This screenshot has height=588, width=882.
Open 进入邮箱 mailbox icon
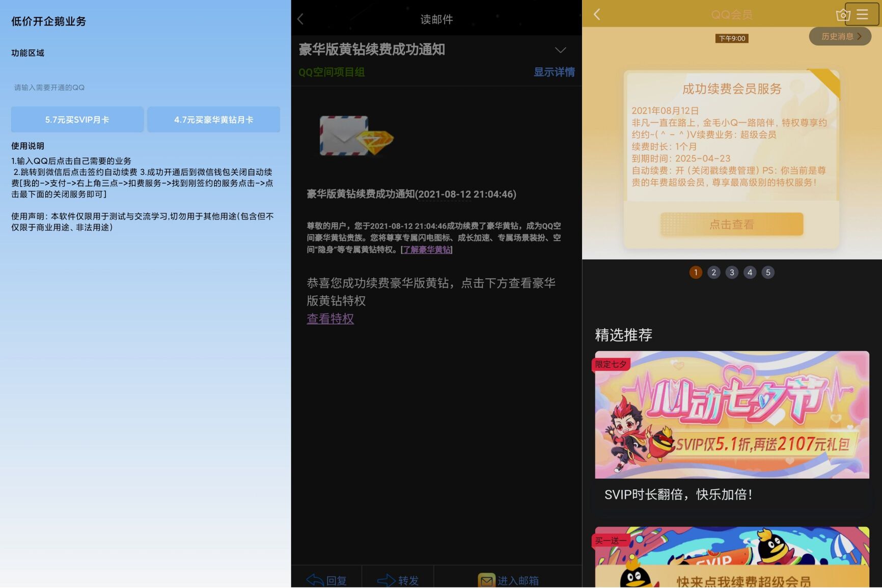click(x=486, y=580)
